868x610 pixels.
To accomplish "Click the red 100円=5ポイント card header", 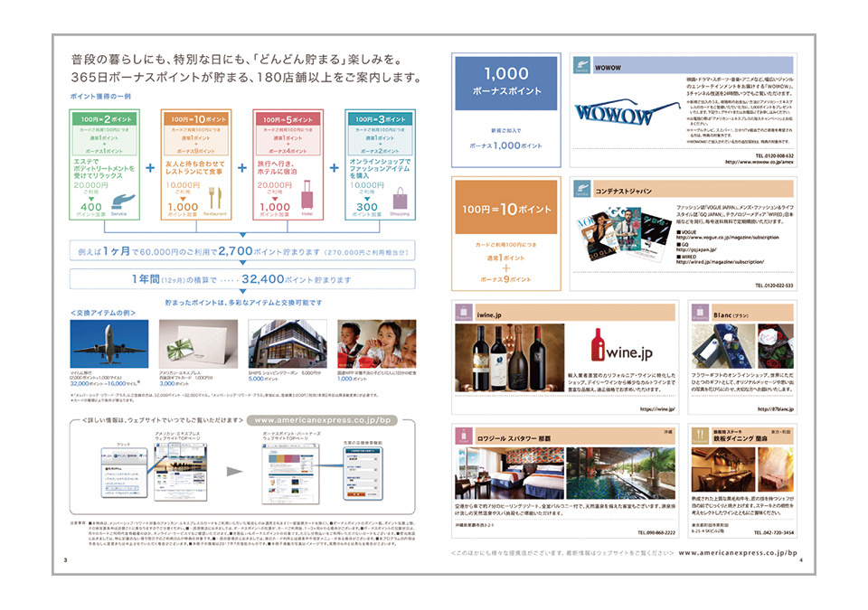I will (x=288, y=118).
